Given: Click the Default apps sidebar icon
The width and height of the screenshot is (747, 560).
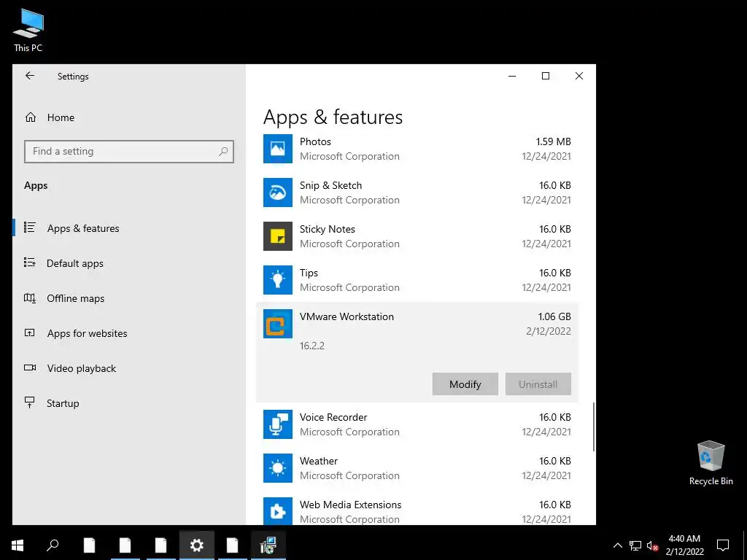Looking at the screenshot, I should click(x=29, y=262).
